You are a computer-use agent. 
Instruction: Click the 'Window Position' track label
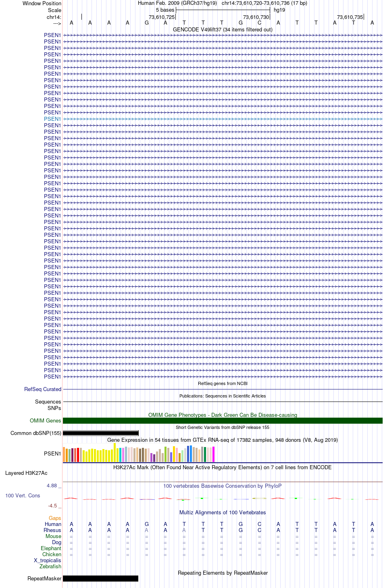(x=42, y=3)
